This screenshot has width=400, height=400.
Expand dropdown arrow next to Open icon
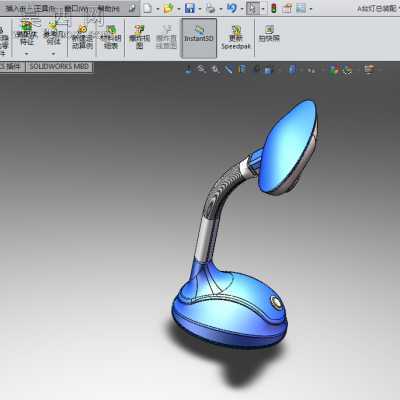[x=179, y=9]
